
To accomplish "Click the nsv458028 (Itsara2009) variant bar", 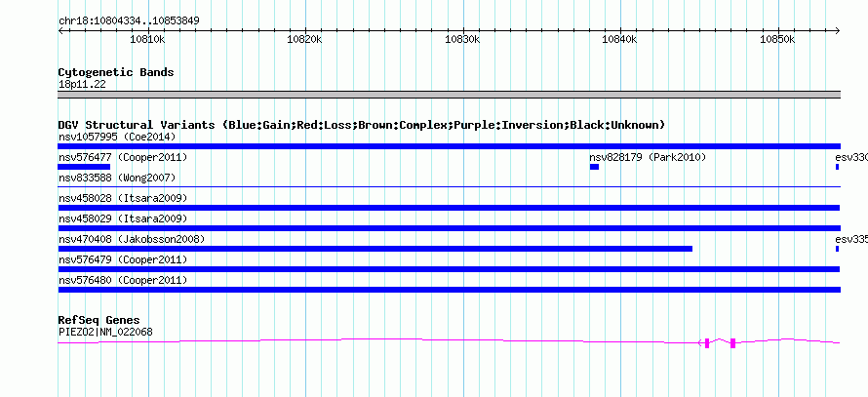I will click(449, 208).
